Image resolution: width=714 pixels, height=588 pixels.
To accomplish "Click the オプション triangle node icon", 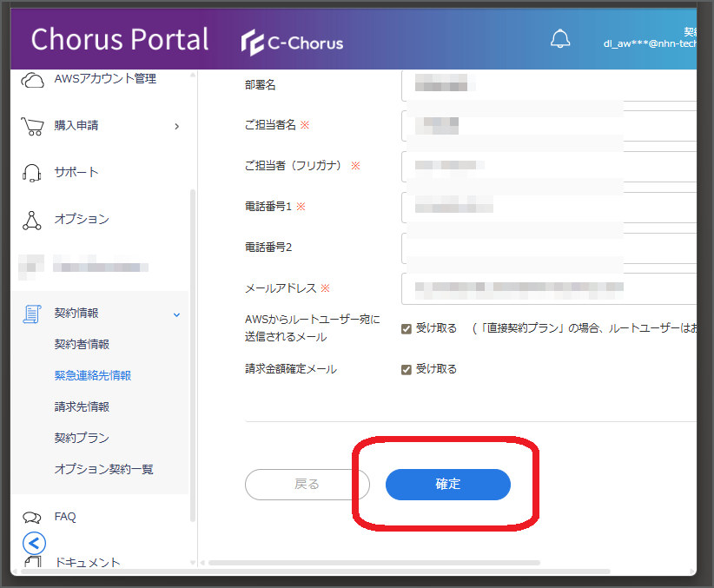I will 32,221.
